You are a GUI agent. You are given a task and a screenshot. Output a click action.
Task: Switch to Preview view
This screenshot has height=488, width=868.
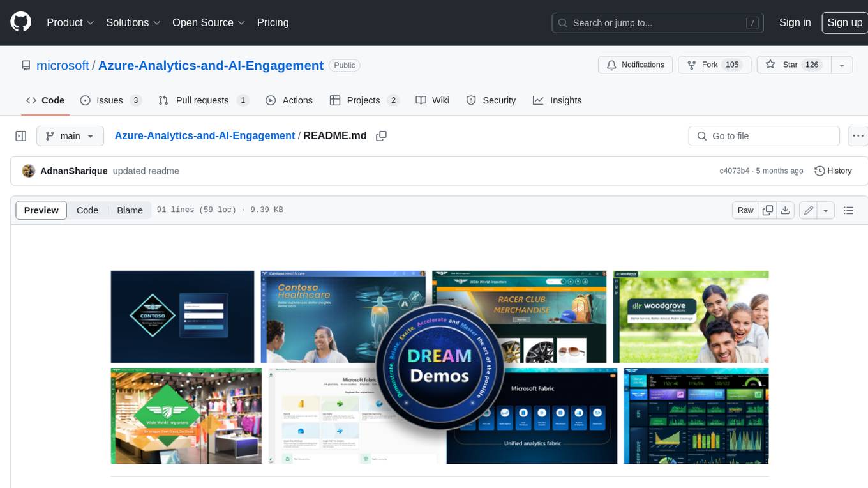(x=41, y=210)
